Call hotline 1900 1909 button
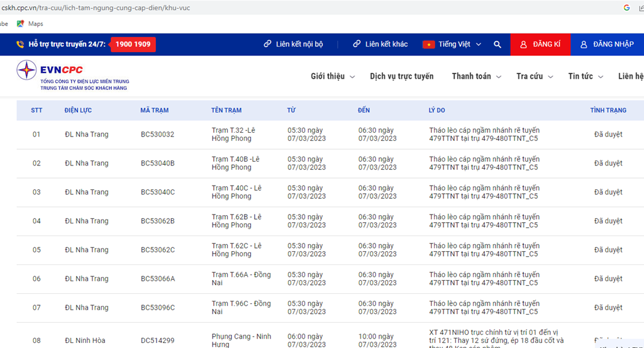 coord(133,45)
